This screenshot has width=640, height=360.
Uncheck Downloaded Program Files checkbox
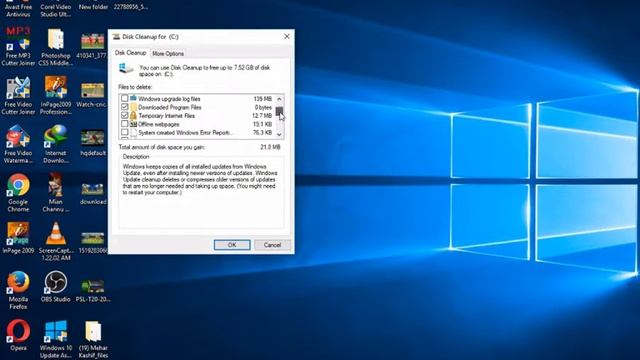124,107
